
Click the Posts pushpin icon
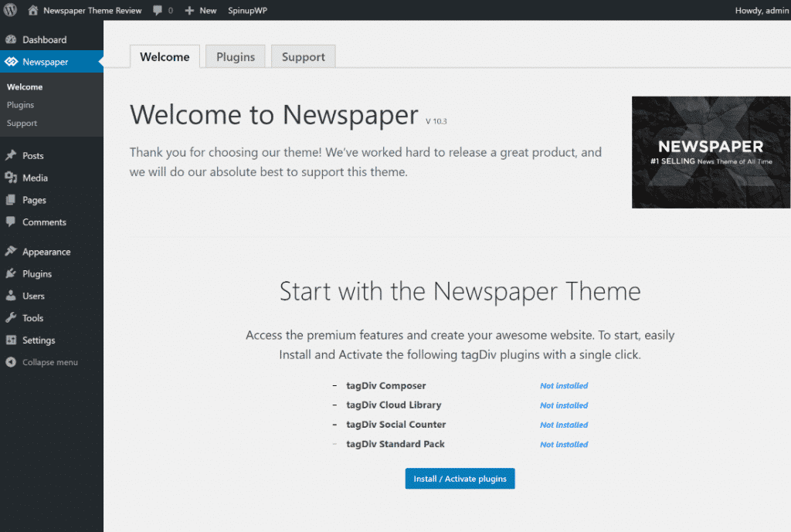pos(11,155)
